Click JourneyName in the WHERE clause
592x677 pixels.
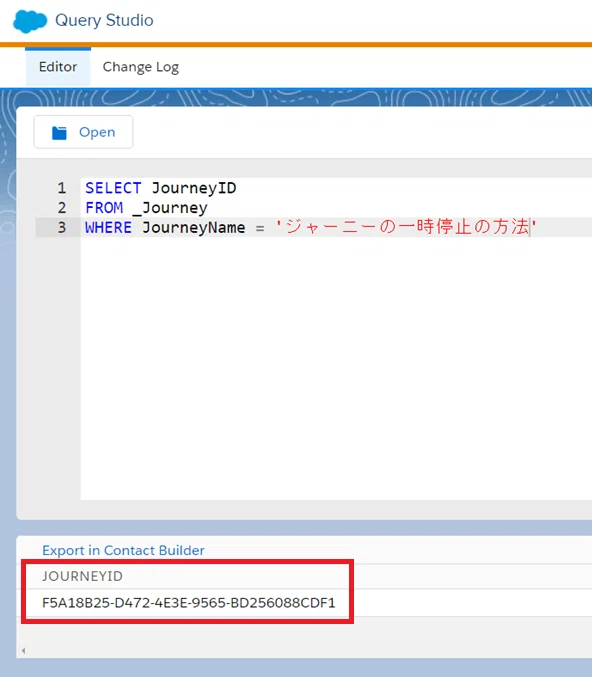[x=194, y=227]
